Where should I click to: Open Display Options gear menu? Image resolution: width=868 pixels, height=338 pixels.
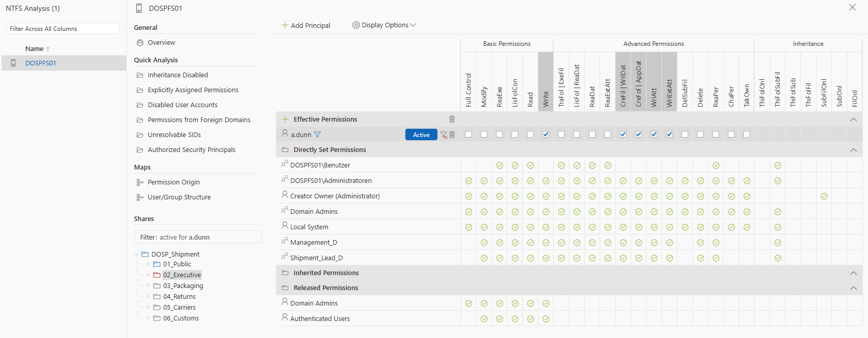384,25
